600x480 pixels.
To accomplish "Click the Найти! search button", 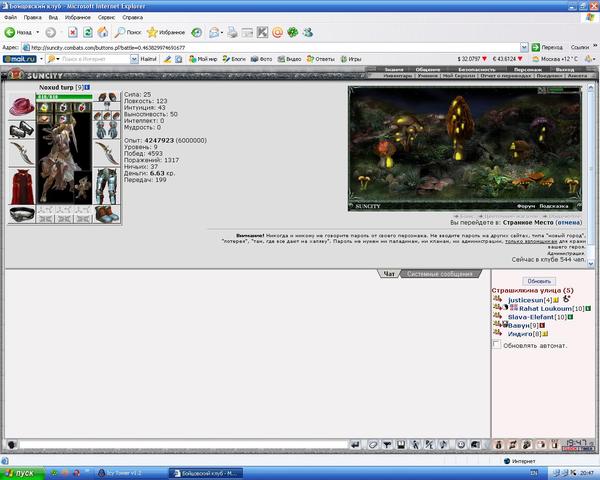I will click(148, 59).
